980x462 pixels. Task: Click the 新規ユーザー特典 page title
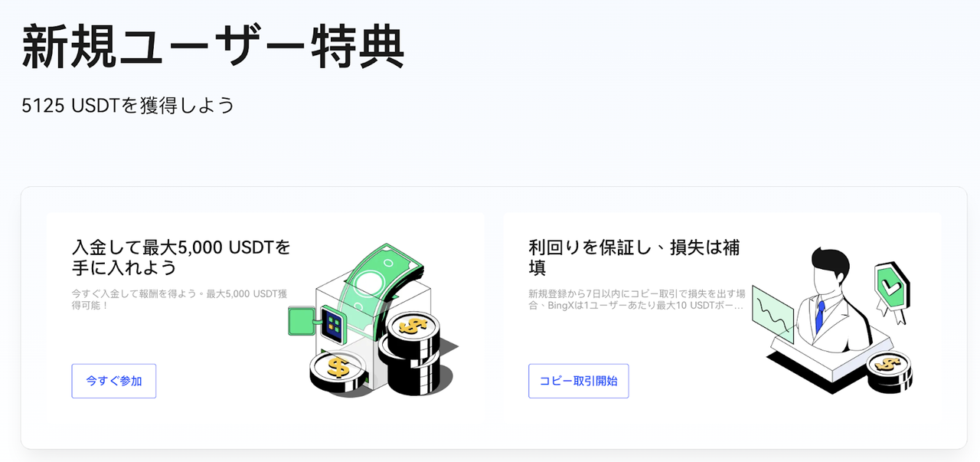point(213,48)
